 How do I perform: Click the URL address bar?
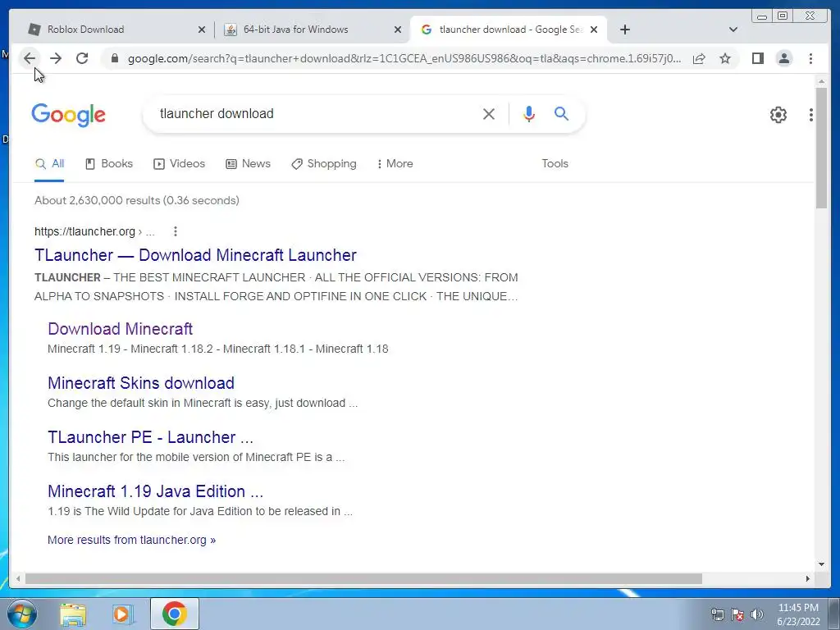pyautogui.click(x=404, y=58)
